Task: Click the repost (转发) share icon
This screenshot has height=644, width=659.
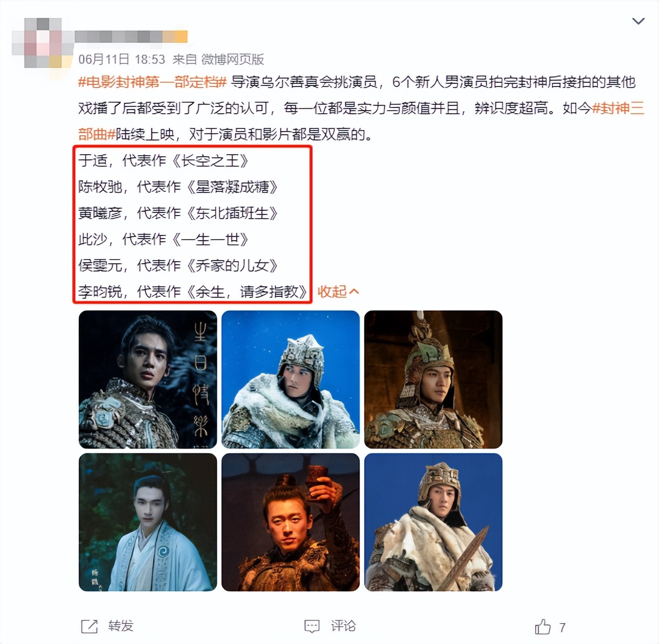Action: tap(89, 626)
